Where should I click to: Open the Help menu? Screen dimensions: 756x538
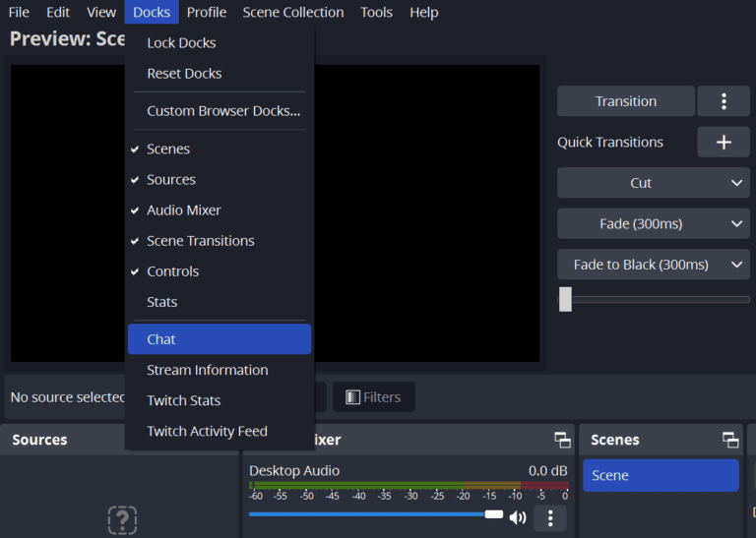[x=424, y=12]
